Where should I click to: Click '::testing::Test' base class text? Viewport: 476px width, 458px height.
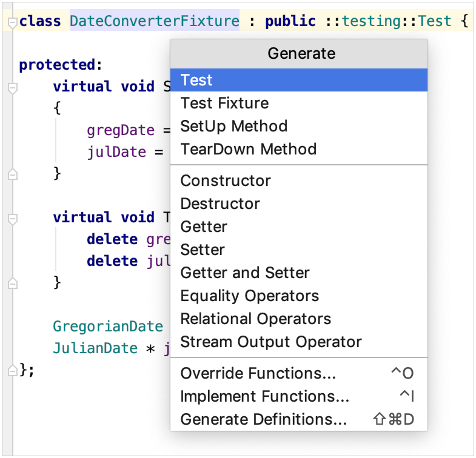(389, 21)
